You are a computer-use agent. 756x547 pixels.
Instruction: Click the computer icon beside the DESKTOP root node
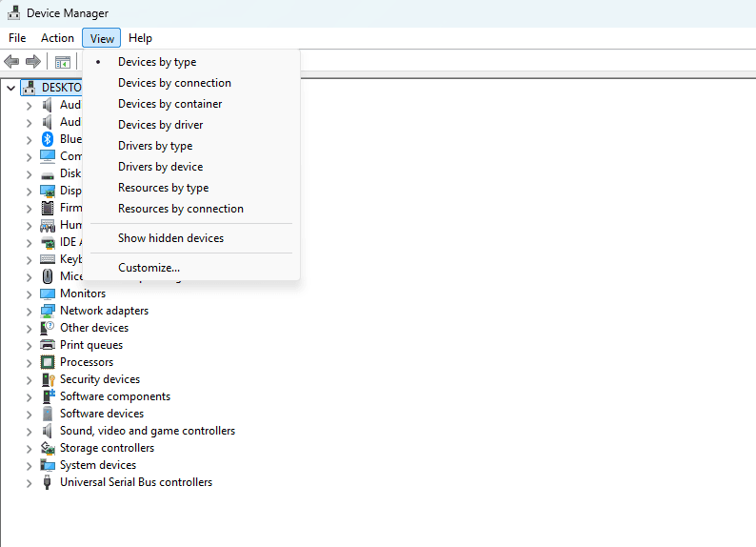(29, 88)
